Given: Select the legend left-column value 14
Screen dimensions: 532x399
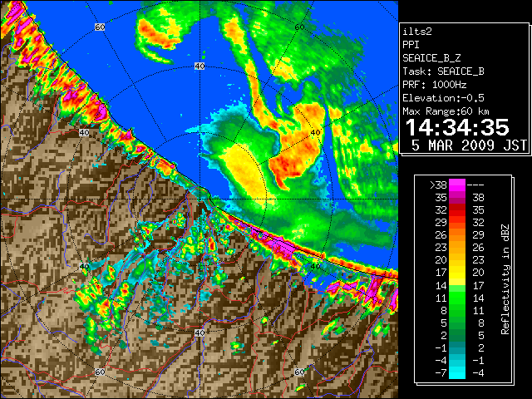Looking at the screenshot, I should click(x=441, y=285).
